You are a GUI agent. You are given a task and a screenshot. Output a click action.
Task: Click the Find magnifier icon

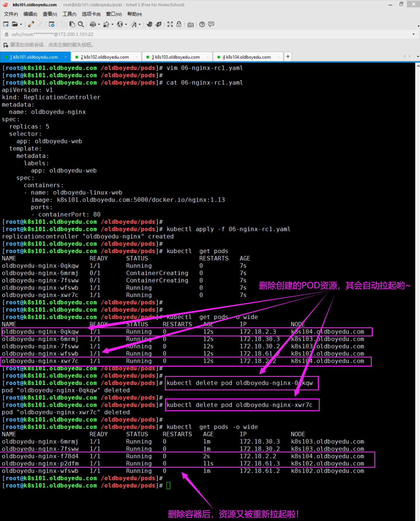click(81, 24)
